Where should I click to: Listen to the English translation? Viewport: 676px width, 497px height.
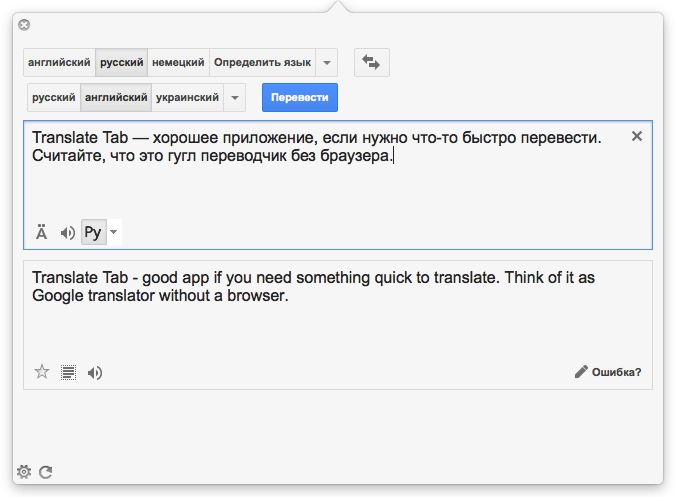coord(95,372)
